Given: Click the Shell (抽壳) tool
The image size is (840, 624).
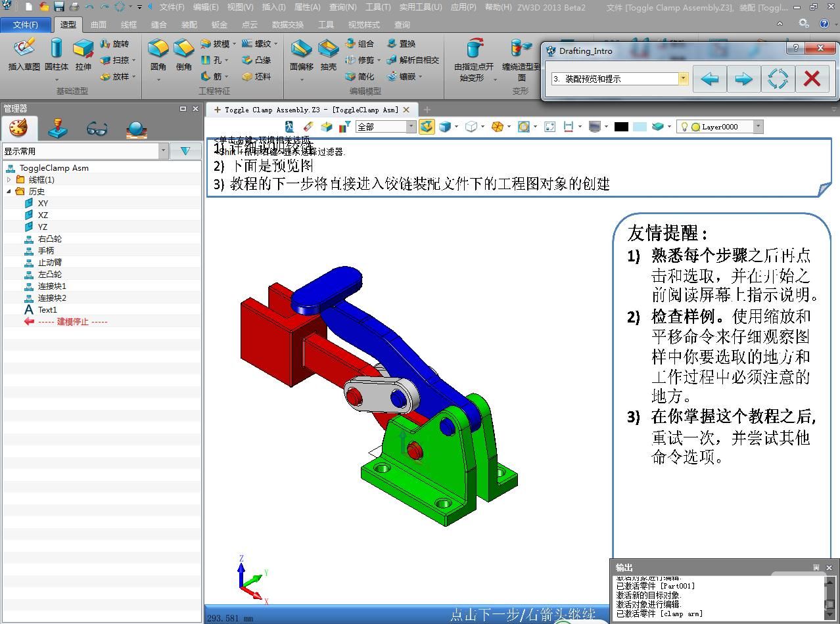Looking at the screenshot, I should (328, 54).
